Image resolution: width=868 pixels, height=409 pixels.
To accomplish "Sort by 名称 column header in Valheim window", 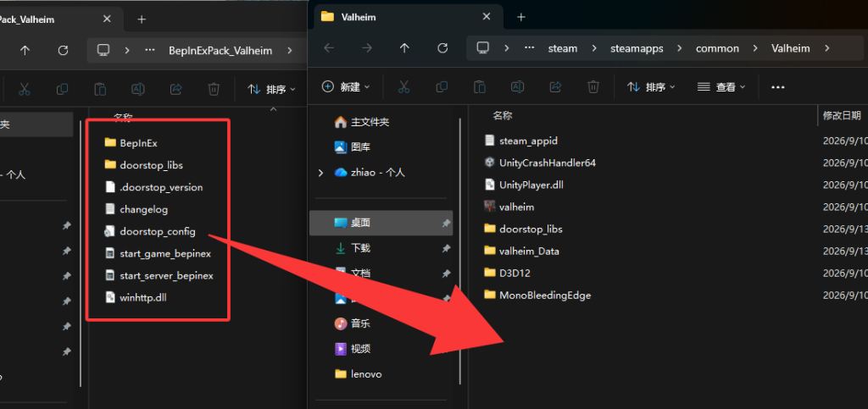I will pos(503,115).
